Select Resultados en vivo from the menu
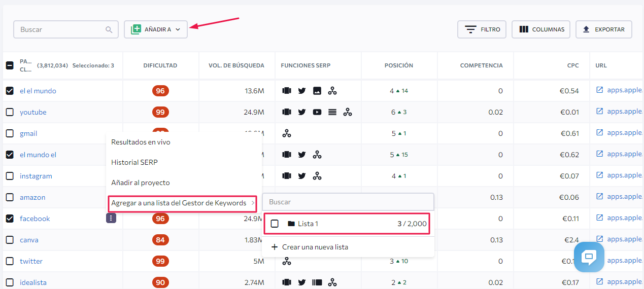Screen dimensions: 644x289 click(141, 142)
